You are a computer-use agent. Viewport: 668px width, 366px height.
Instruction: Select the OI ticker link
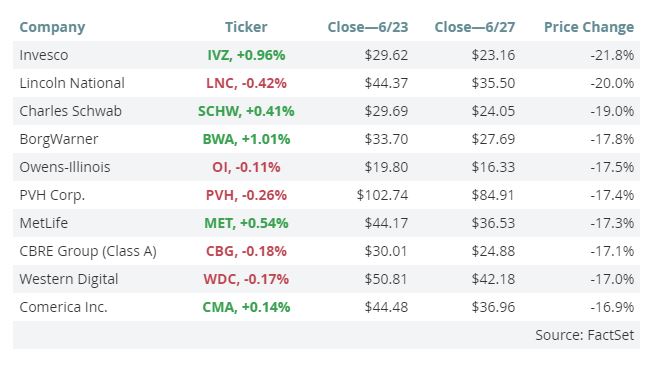tap(246, 167)
